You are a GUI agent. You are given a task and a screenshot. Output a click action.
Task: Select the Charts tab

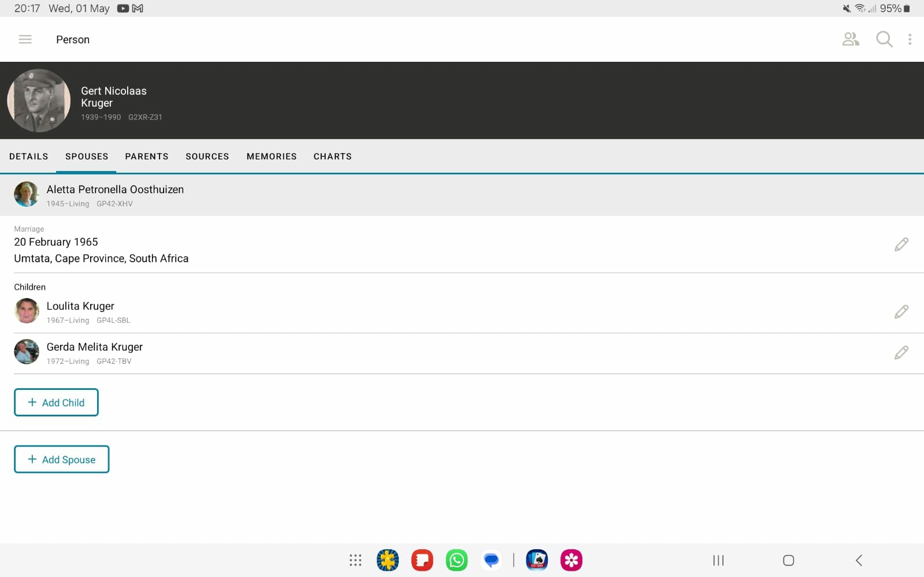click(333, 157)
